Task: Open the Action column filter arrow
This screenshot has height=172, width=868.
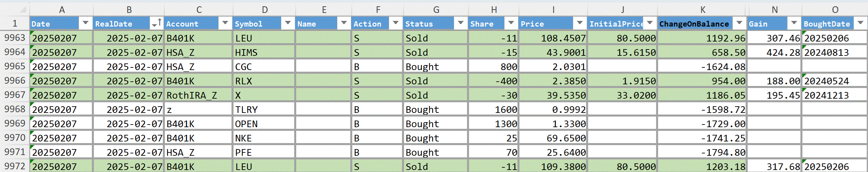Action: pos(396,23)
